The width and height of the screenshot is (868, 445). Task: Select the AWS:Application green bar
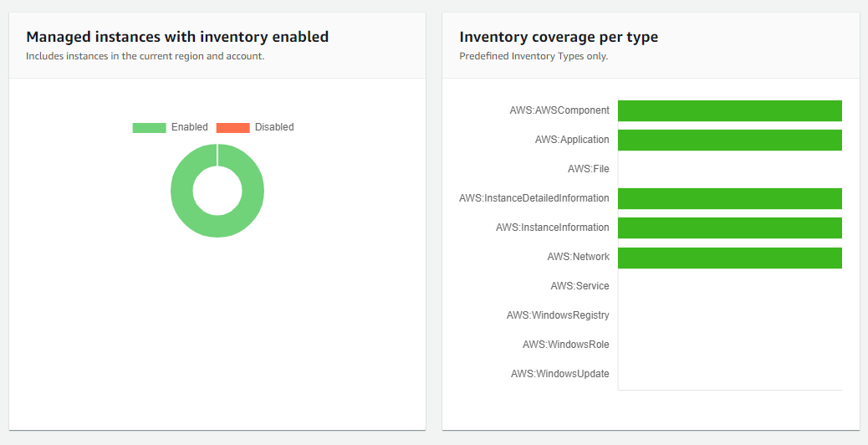[x=729, y=140]
